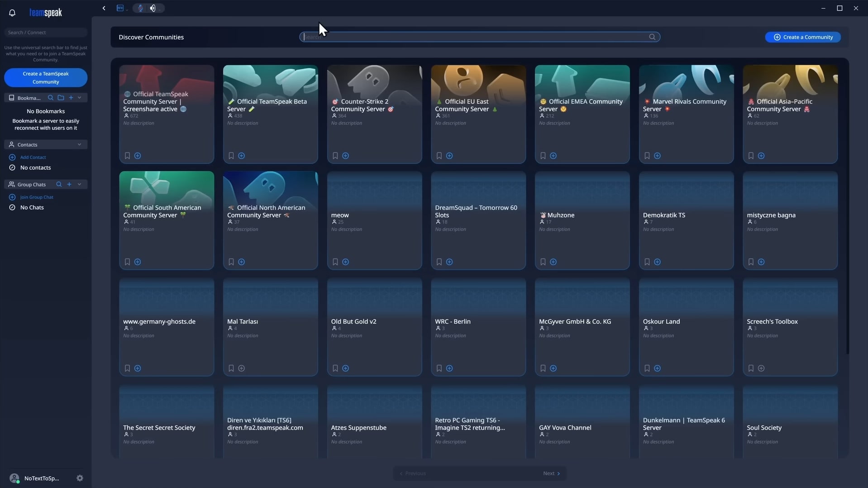Join Marvel Rivals Community Server plus icon

[658, 156]
